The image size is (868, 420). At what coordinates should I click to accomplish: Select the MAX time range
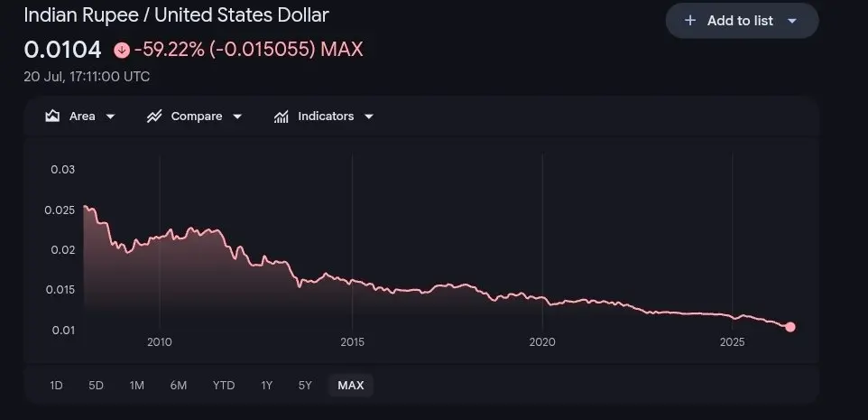click(351, 385)
